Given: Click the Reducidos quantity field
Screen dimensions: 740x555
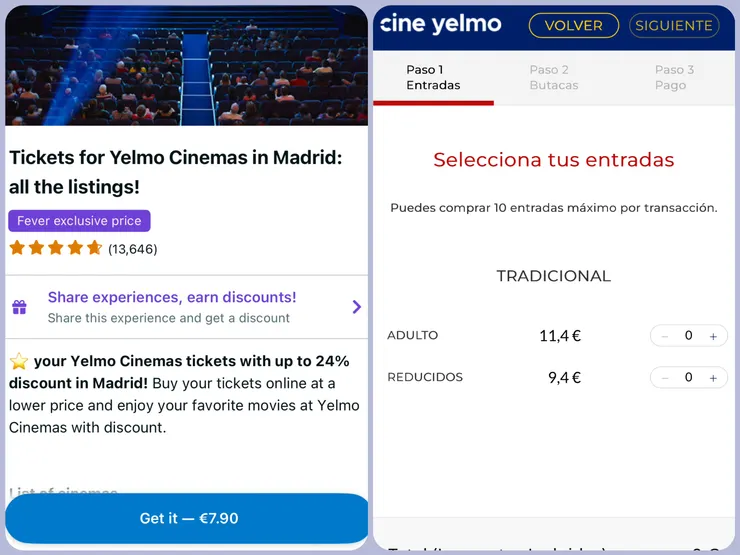Looking at the screenshot, I should 688,378.
